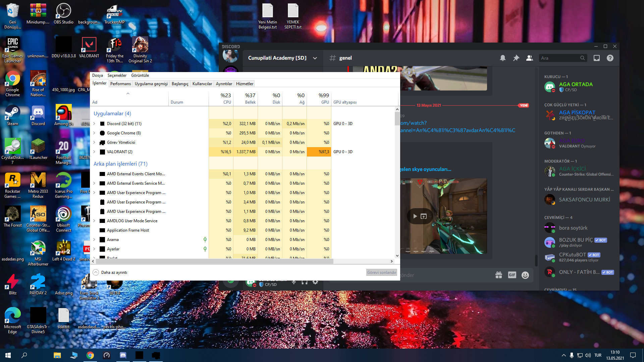Expand the Arama process row
The width and height of the screenshot is (644, 362).
click(x=94, y=240)
